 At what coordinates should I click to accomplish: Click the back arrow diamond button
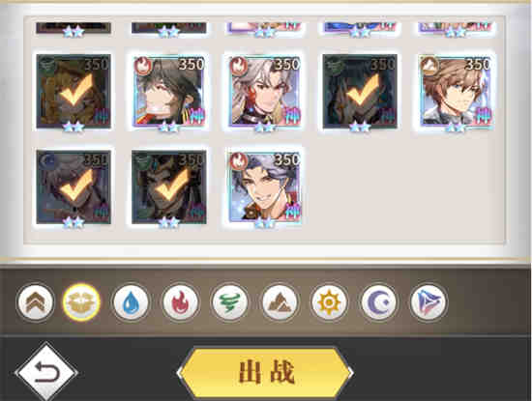click(46, 372)
